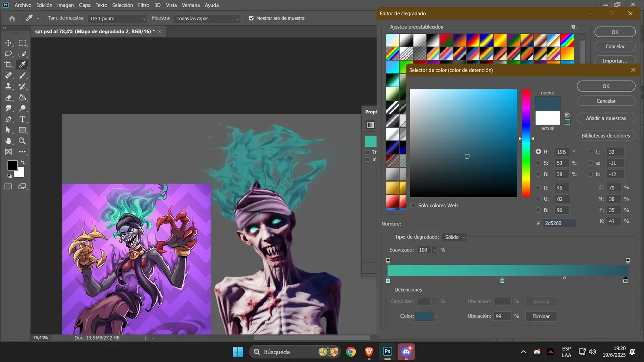Select the Crop tool
The width and height of the screenshot is (644, 362).
pyautogui.click(x=8, y=65)
